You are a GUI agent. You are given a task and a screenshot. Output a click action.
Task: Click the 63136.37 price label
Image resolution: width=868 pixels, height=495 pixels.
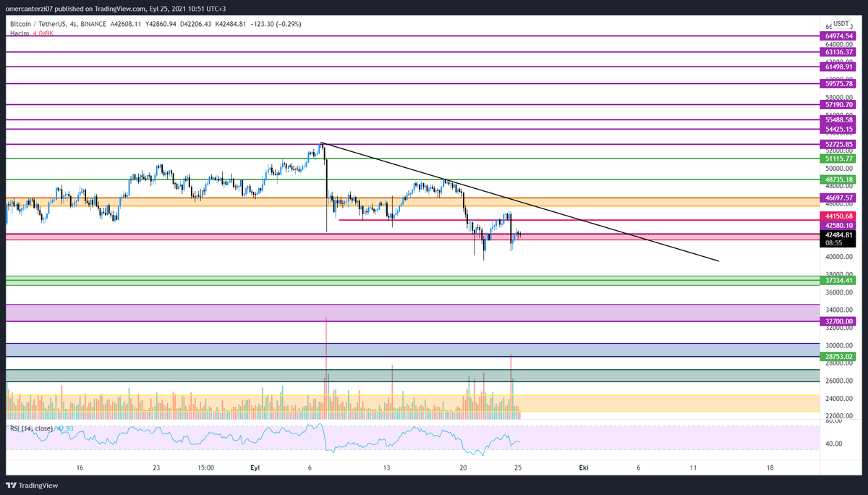[x=840, y=52]
